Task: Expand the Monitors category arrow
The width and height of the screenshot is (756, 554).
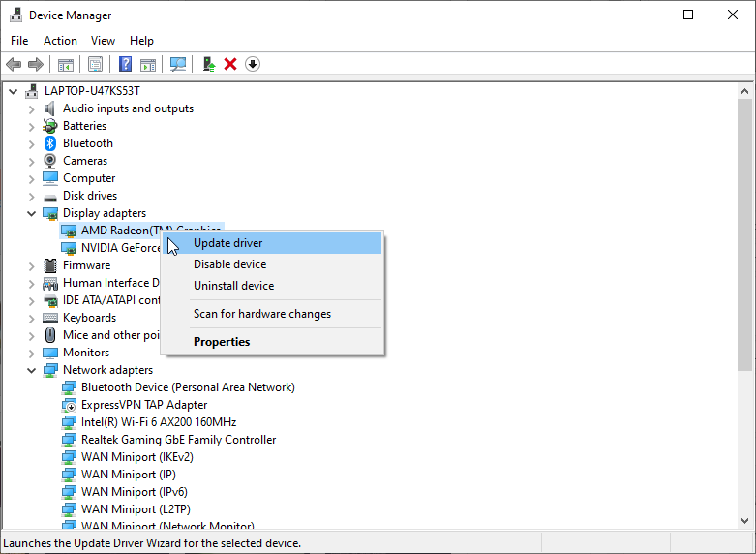Action: (x=31, y=353)
